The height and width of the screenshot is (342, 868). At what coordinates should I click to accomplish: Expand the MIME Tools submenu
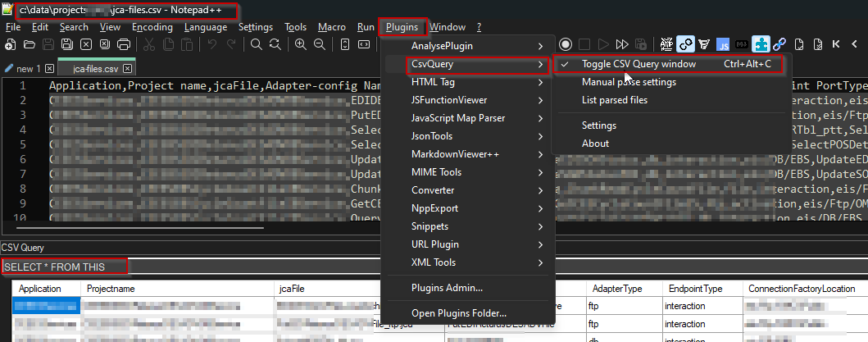tap(469, 172)
